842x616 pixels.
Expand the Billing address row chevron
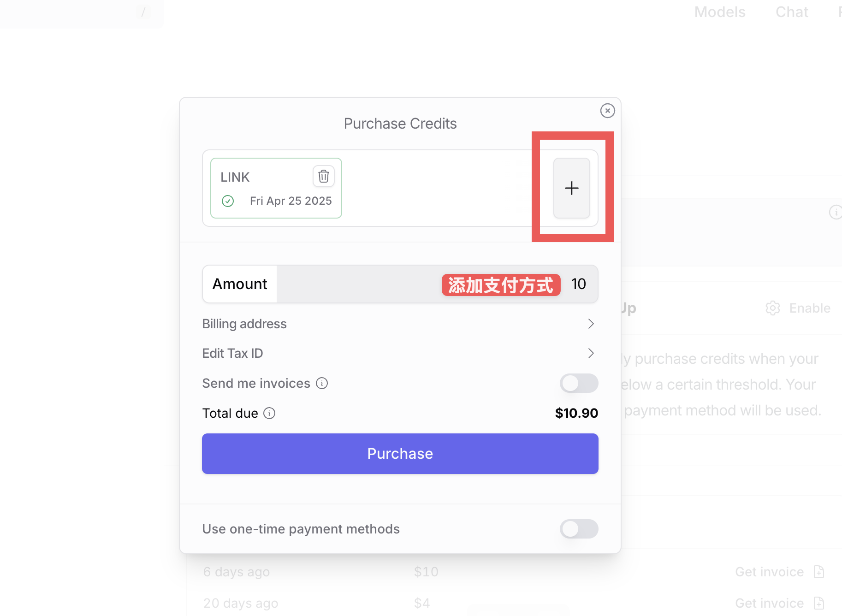pyautogui.click(x=591, y=324)
